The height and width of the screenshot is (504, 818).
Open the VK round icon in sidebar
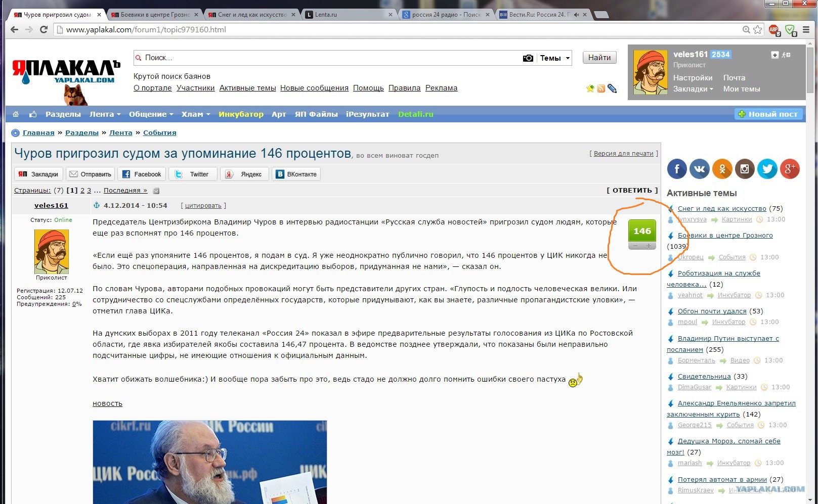pos(700,169)
